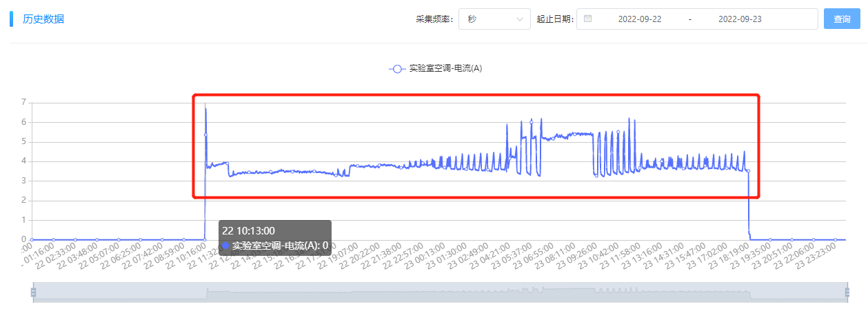Click the right handle of zoom slider
This screenshot has height=320, width=868.
[846, 293]
